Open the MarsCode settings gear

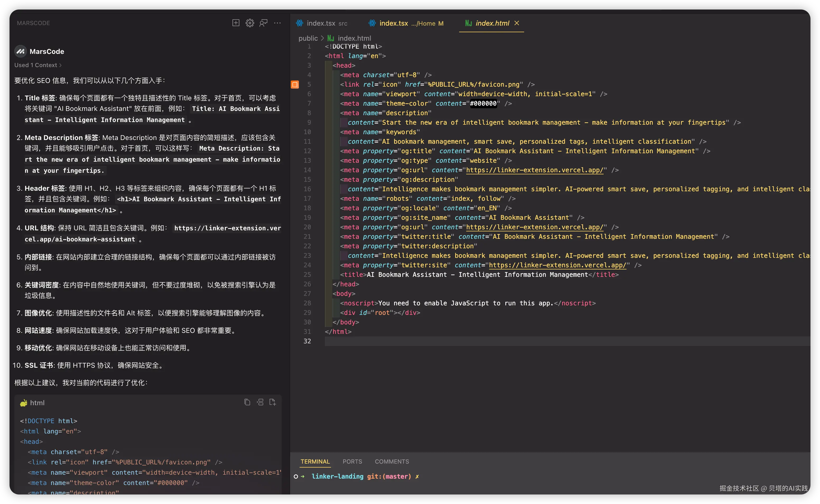(x=250, y=23)
